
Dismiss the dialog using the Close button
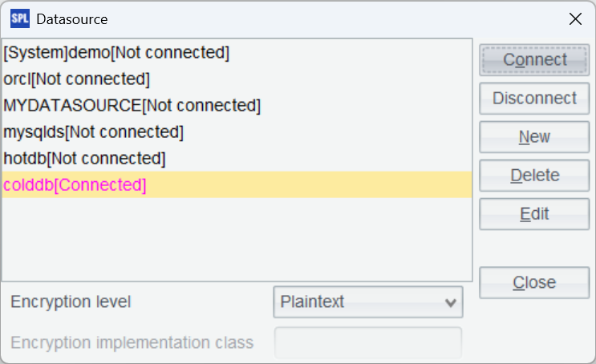[534, 282]
